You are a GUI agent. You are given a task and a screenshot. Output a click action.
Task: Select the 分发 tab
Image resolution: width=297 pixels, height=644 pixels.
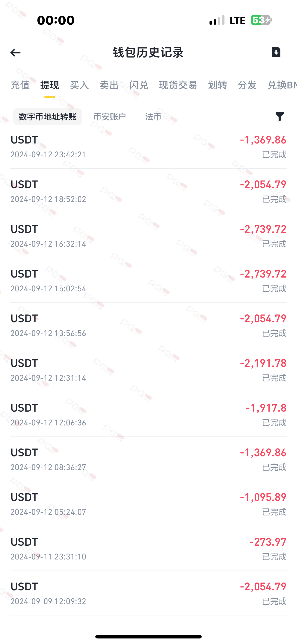click(247, 85)
